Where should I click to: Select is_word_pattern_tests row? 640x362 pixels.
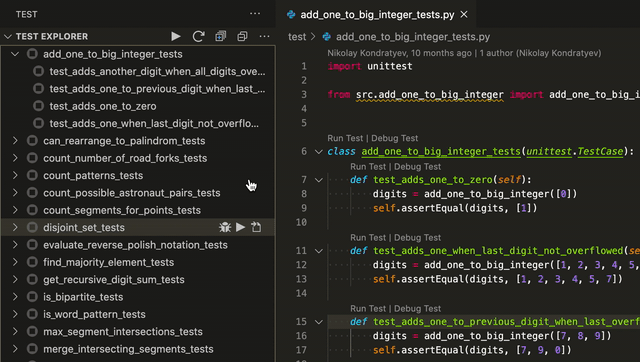point(138,314)
